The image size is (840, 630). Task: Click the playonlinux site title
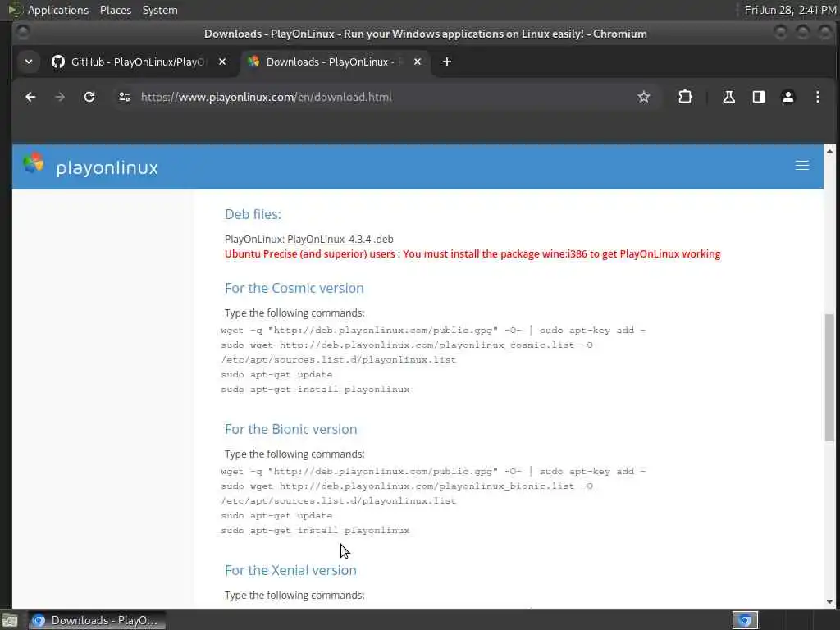point(107,167)
